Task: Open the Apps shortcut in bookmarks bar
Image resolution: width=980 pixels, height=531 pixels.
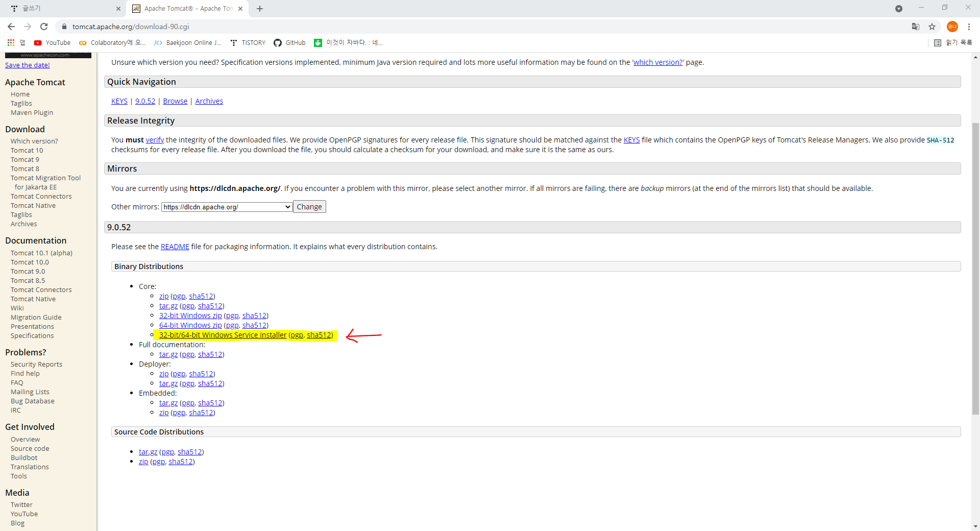Action: pos(15,43)
